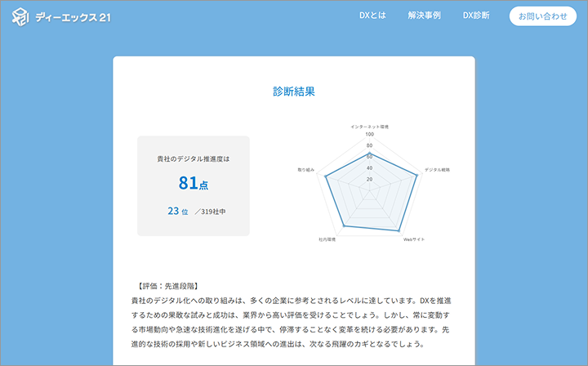Click the Webサイト radar axis label
Screen dimensions: 588x366
(x=413, y=239)
